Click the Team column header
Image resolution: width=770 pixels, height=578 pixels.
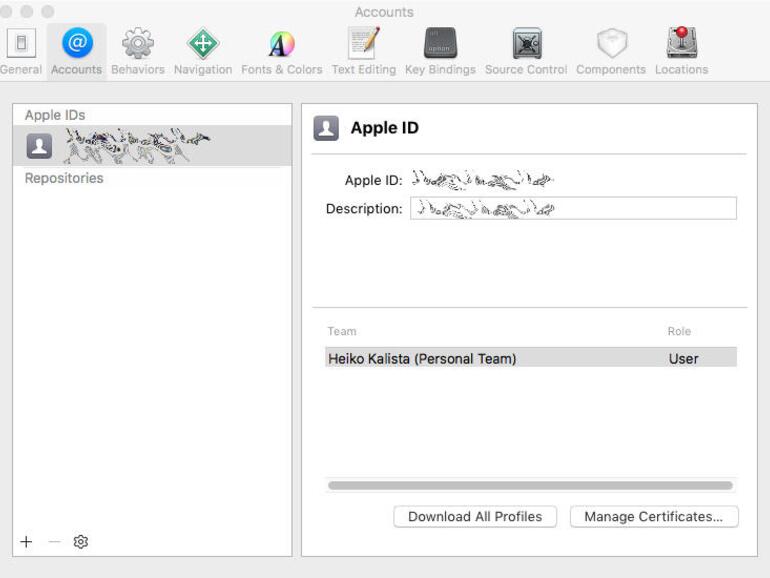(x=342, y=331)
